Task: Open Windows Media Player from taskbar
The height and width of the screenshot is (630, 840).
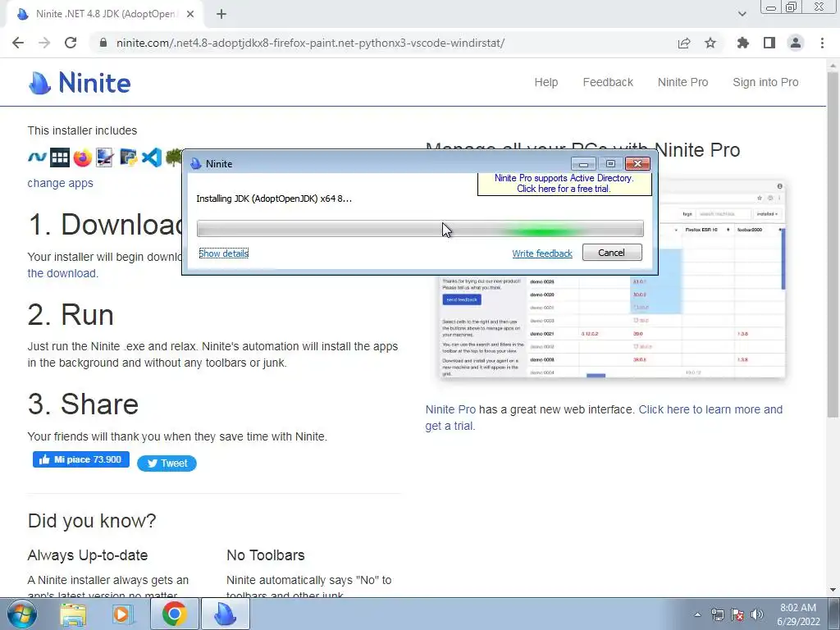Action: click(123, 614)
